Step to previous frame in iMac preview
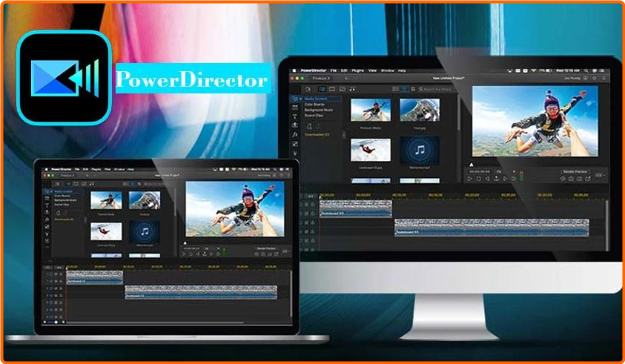Viewport: 625px width, 364px height. (x=487, y=179)
